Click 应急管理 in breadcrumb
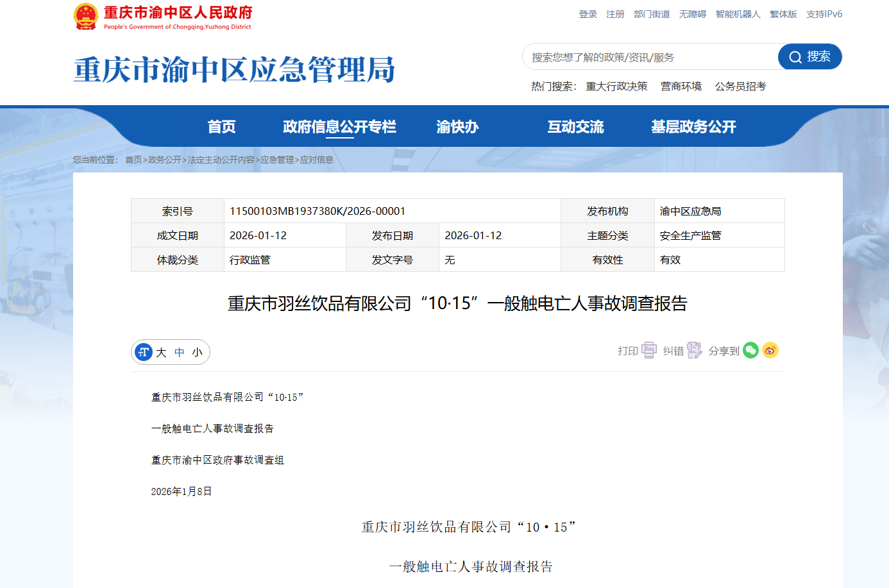The image size is (889, 588). click(x=277, y=160)
